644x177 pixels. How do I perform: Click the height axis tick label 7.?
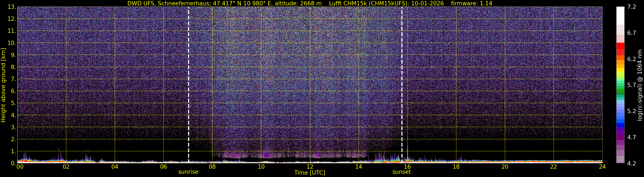(x=13, y=79)
